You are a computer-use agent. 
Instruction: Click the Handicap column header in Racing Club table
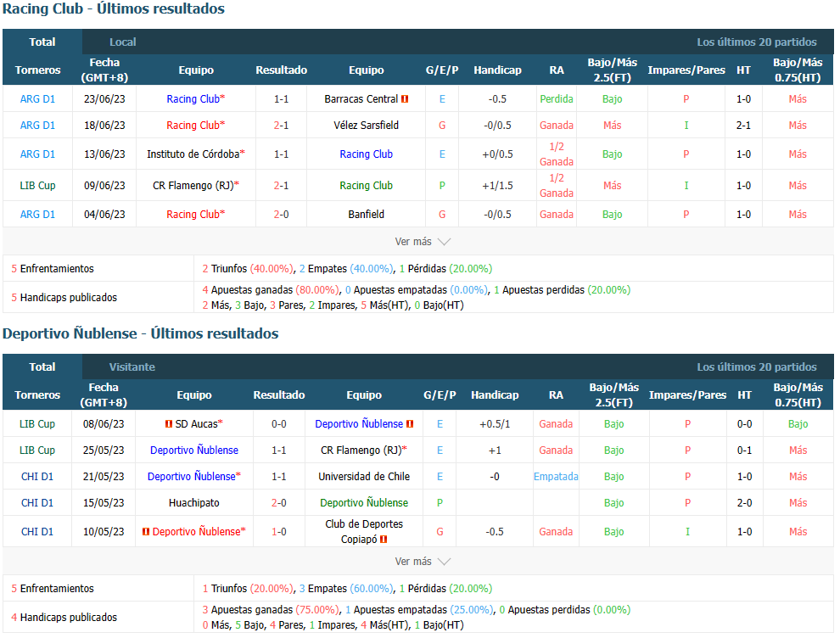point(497,70)
